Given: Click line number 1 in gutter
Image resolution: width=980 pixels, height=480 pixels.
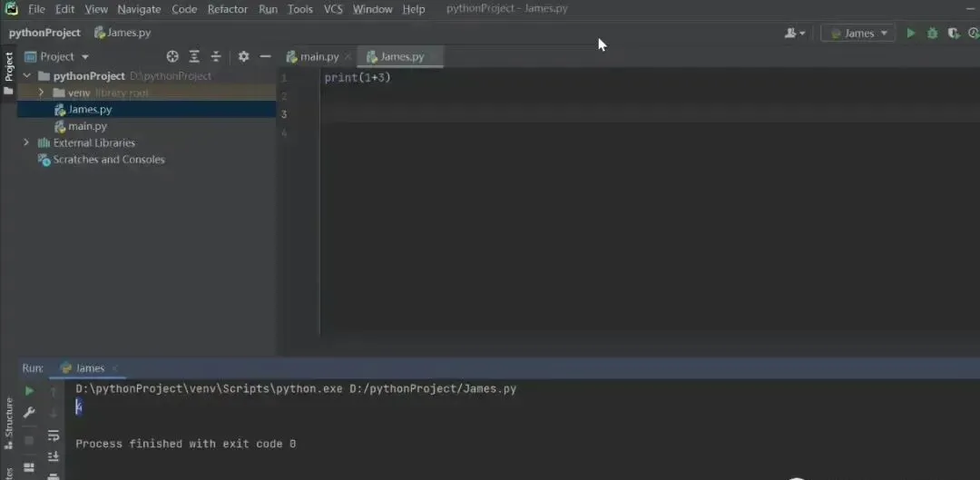Looking at the screenshot, I should [x=284, y=78].
